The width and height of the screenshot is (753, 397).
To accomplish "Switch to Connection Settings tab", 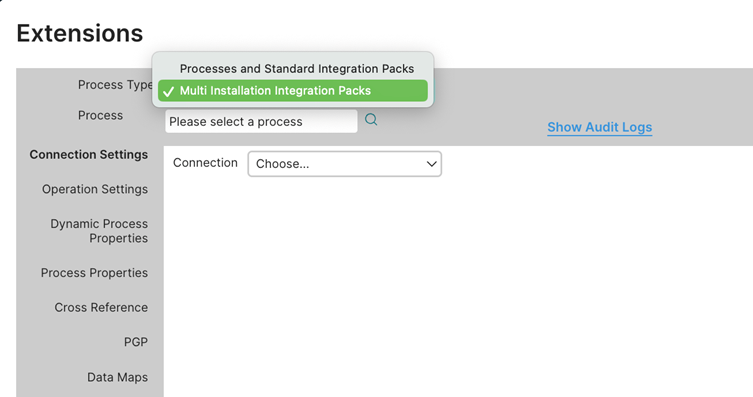I will pos(89,155).
